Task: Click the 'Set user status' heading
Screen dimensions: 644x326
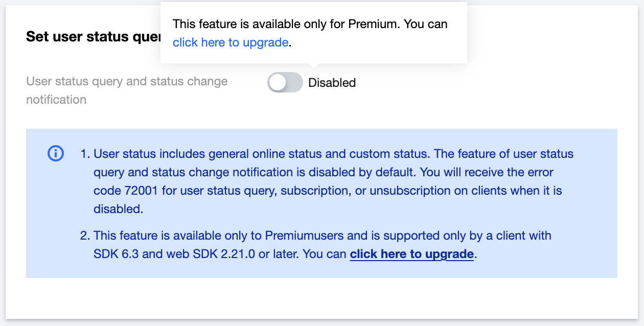Action: (x=92, y=37)
